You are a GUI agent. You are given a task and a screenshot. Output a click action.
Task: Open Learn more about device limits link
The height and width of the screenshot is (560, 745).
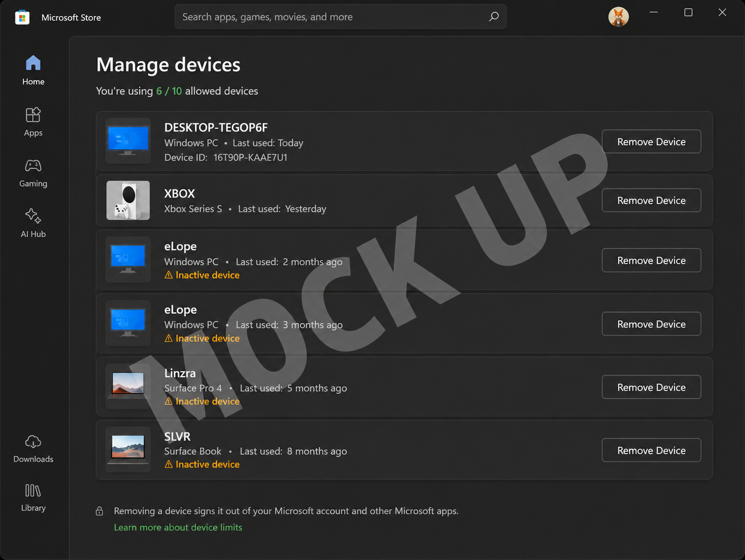click(x=178, y=528)
